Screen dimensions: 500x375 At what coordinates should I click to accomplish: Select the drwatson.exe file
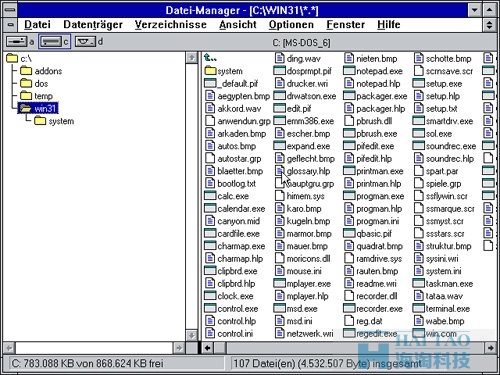(x=305, y=96)
